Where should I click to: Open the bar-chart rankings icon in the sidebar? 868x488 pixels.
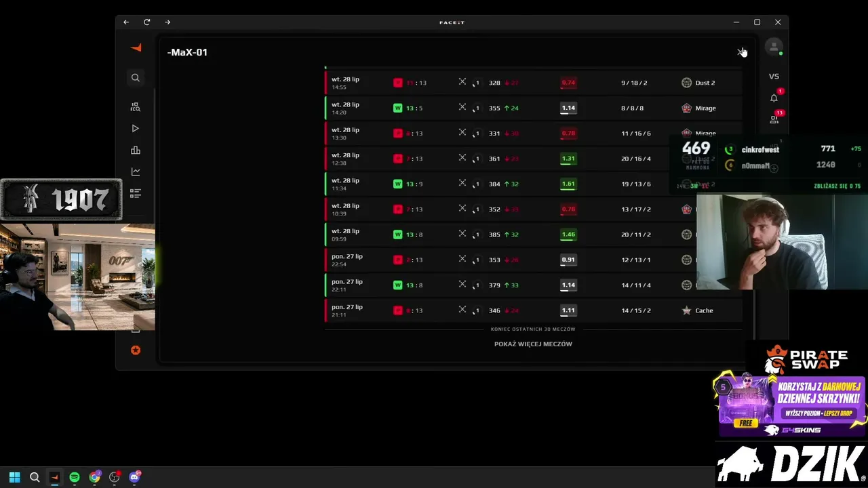(136, 150)
